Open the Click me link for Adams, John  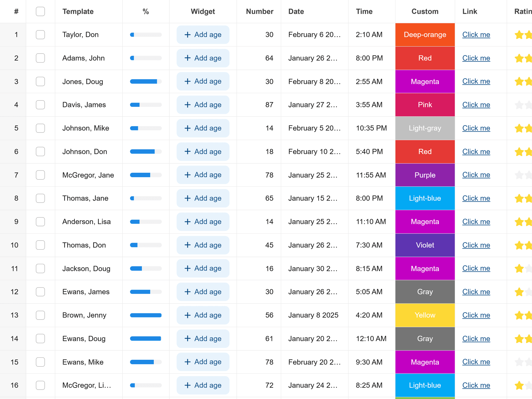[x=476, y=58]
